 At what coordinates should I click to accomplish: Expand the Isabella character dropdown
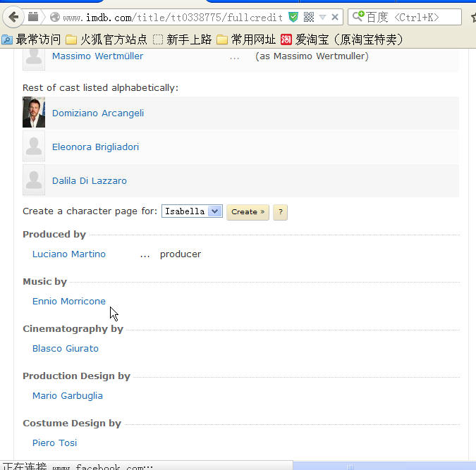pyautogui.click(x=192, y=211)
